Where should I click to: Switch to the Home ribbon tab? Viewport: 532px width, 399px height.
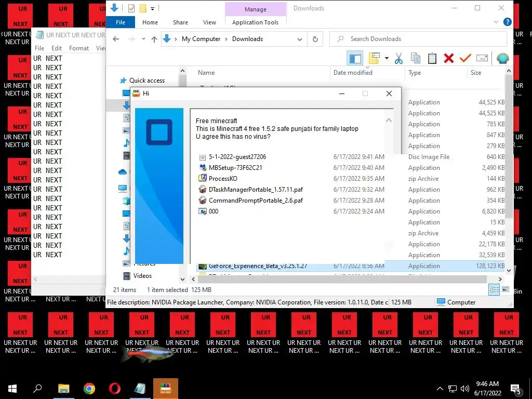click(x=150, y=22)
